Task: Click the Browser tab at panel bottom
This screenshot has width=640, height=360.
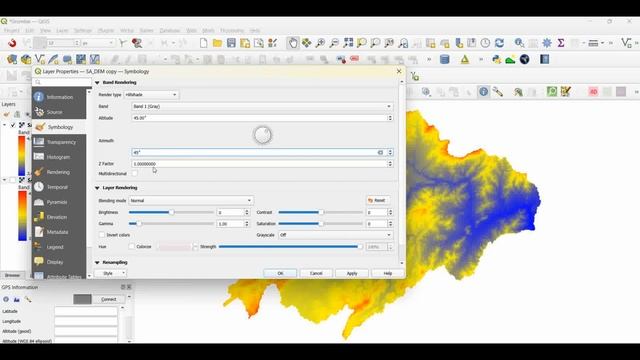Action: tap(12, 275)
